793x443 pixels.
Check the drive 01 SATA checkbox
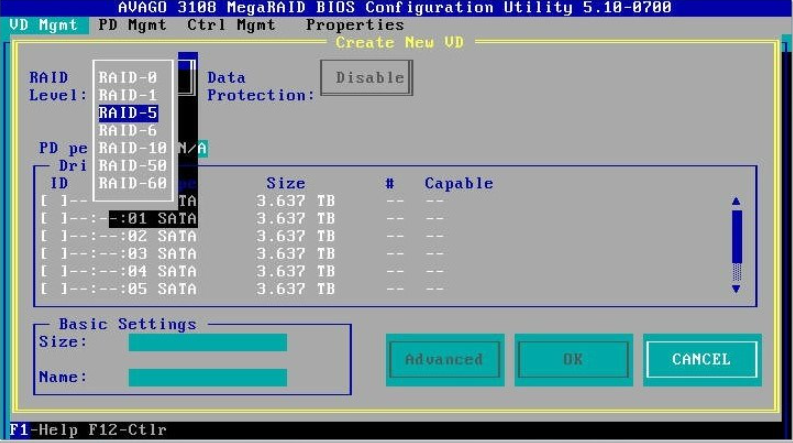tap(54, 218)
